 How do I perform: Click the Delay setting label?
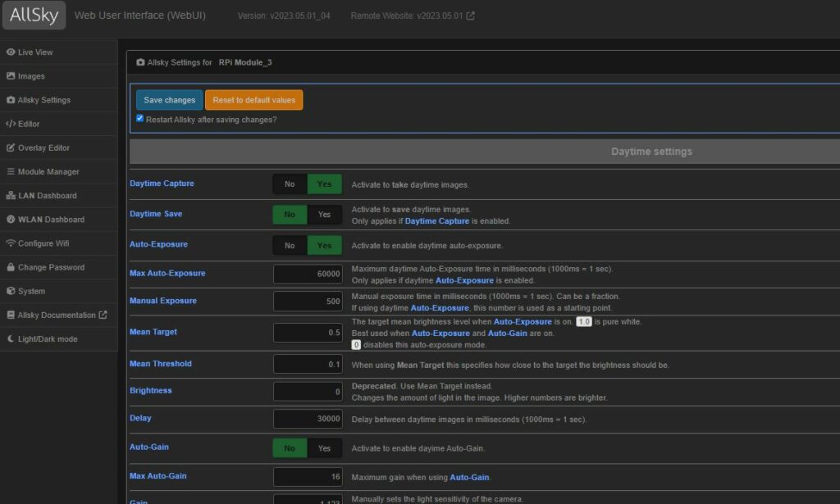[140, 418]
